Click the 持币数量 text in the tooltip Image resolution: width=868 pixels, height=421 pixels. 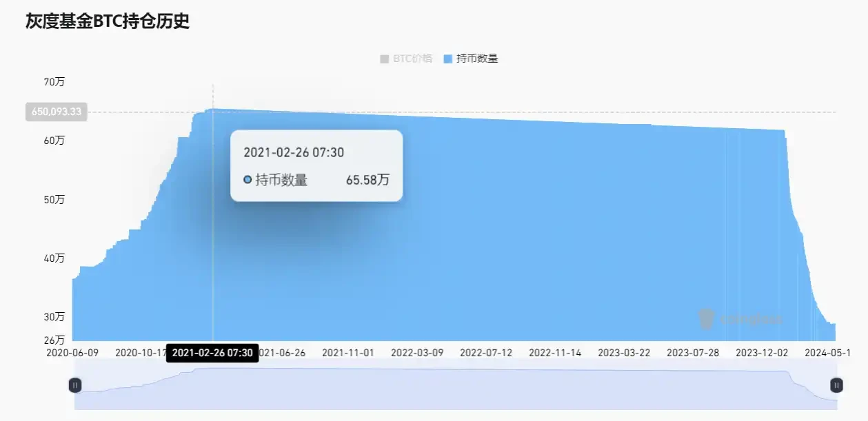(x=280, y=179)
